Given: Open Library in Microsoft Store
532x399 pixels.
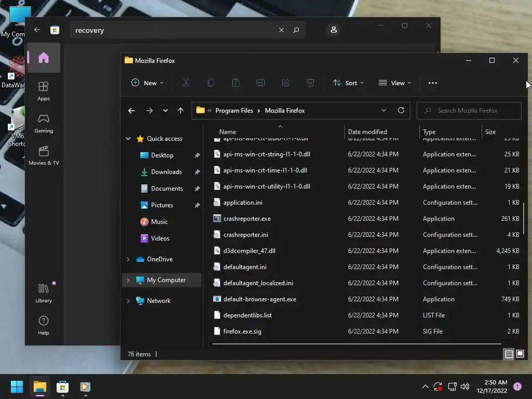Looking at the screenshot, I should click(44, 293).
